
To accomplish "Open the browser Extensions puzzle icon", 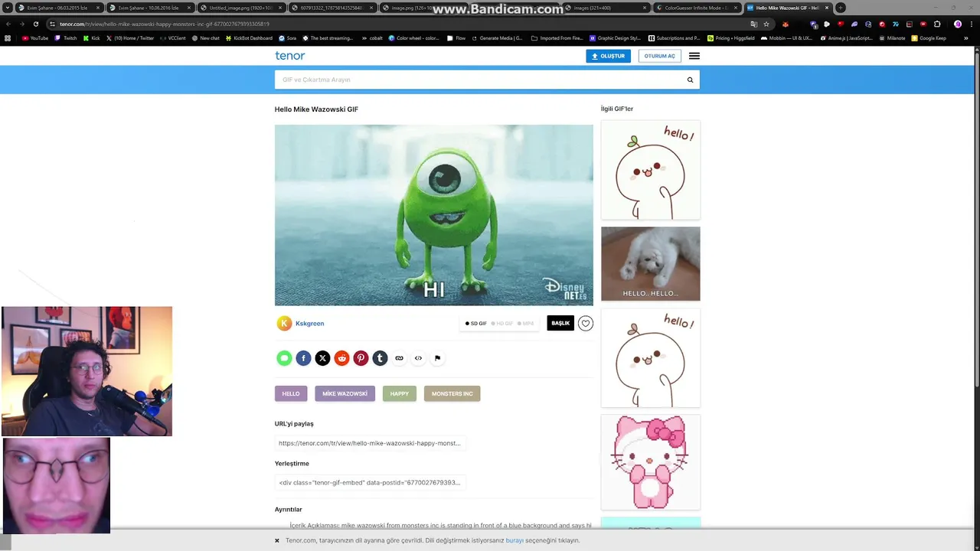I will (937, 24).
